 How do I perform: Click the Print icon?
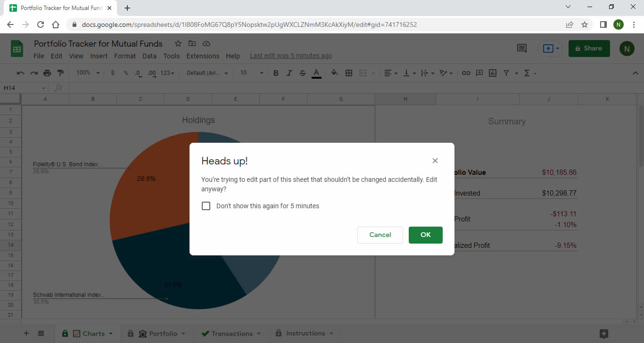[47, 73]
